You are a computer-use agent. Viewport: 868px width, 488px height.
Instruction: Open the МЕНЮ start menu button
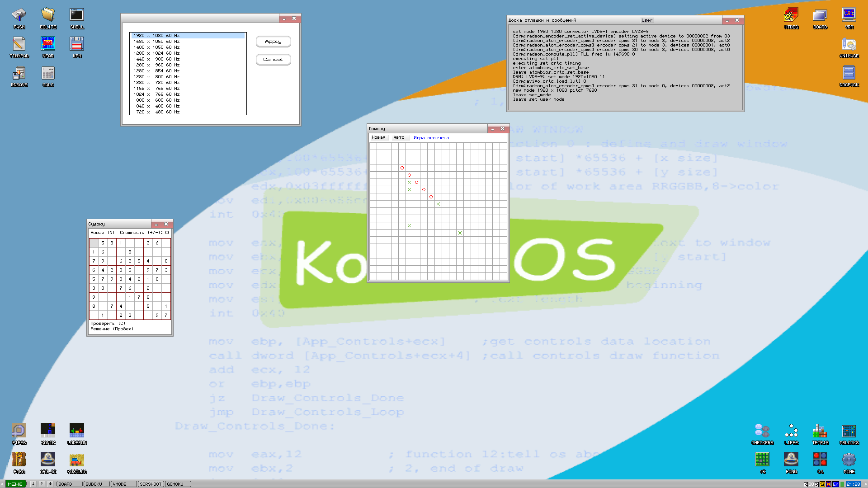pos(15,484)
